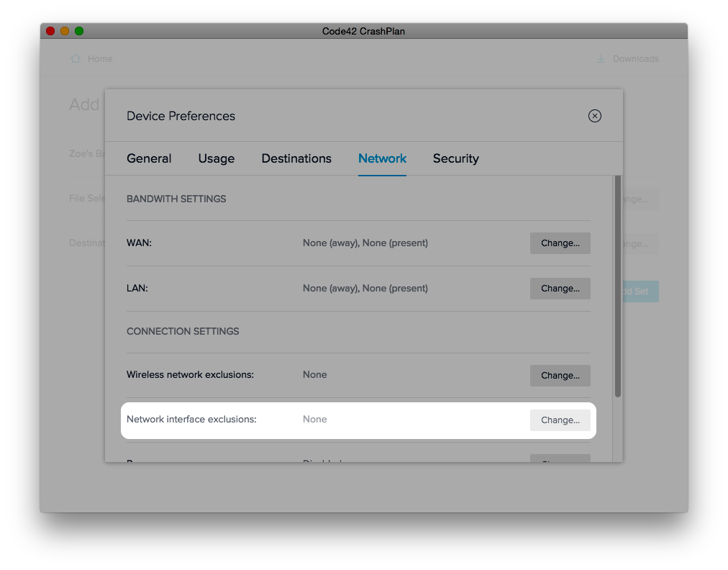
Task: Click the None value for network interface exclusions
Action: coord(314,419)
